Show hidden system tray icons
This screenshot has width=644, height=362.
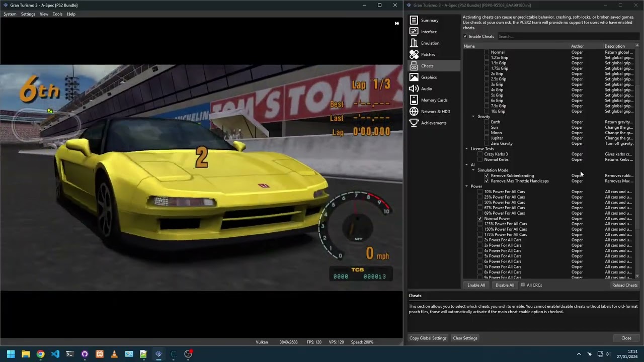tap(579, 354)
